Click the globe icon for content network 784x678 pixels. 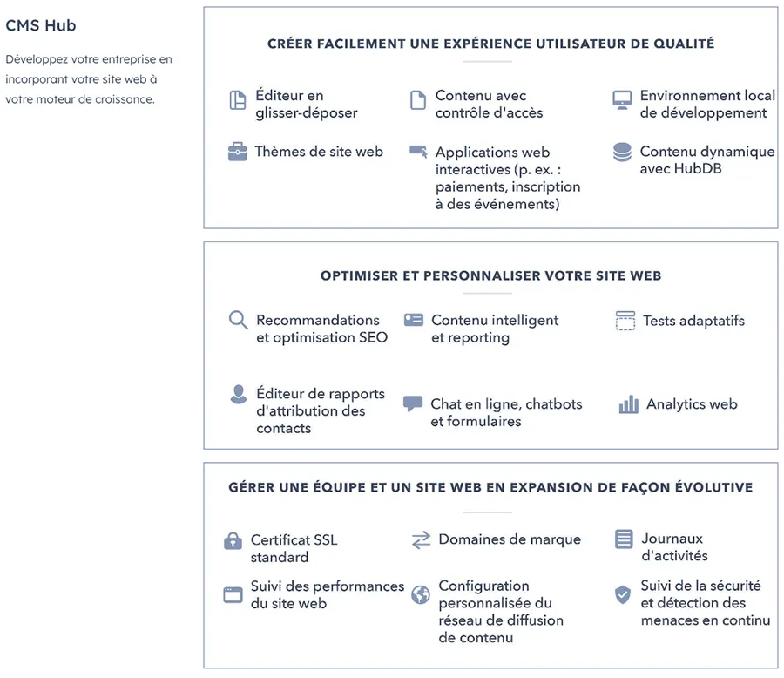coord(421,594)
